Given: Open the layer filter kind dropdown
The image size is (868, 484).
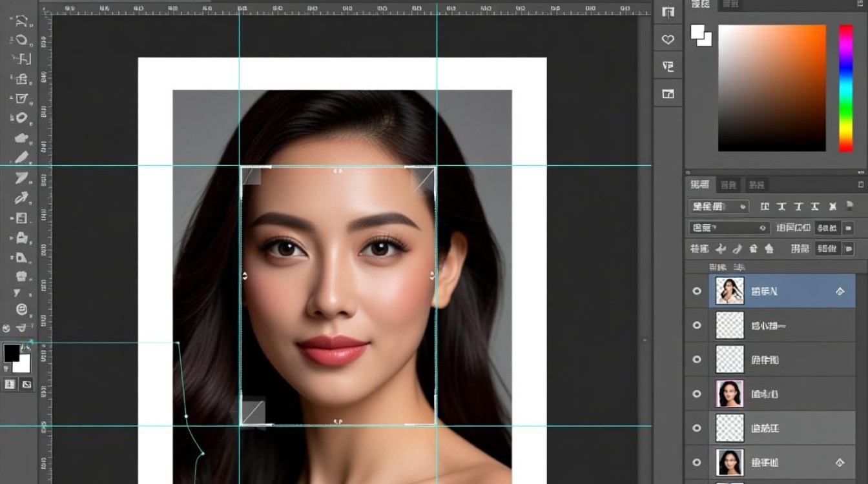Looking at the screenshot, I should point(719,207).
